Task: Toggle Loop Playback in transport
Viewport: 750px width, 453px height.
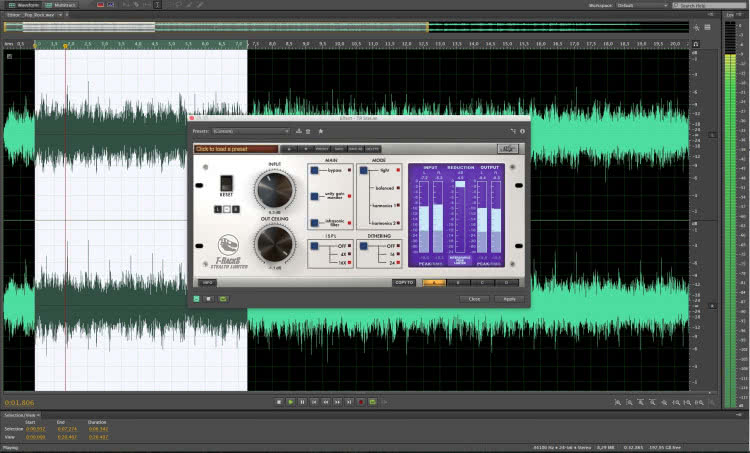Action: click(x=373, y=402)
